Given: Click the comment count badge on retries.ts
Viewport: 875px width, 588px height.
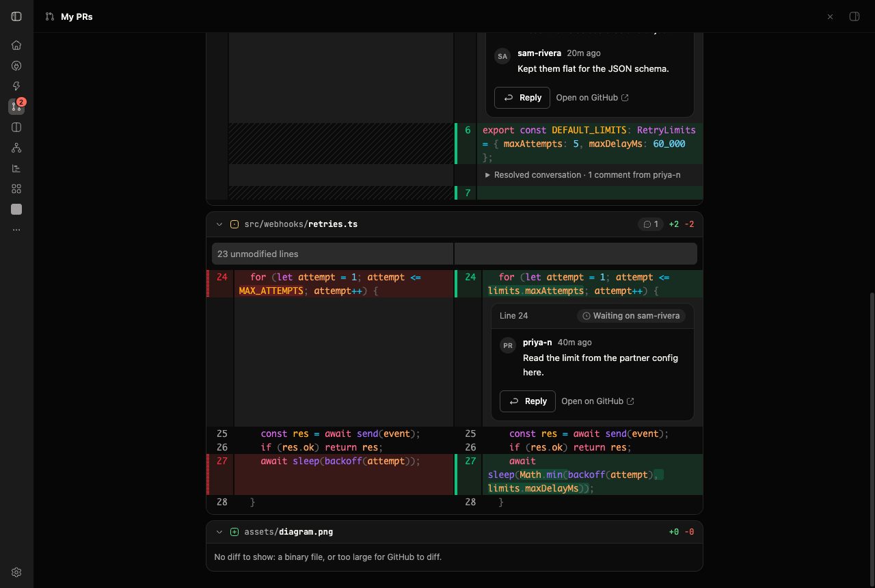Looking at the screenshot, I should (650, 224).
